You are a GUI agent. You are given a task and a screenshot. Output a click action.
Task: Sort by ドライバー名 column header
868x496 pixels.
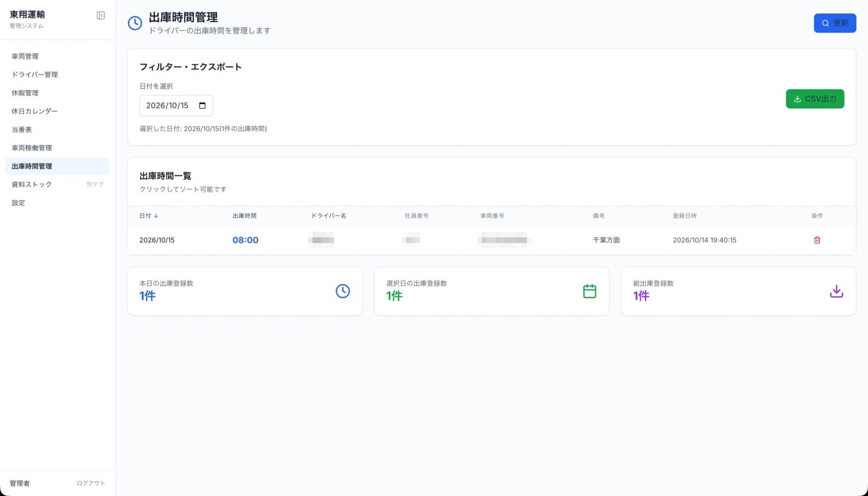(x=329, y=216)
